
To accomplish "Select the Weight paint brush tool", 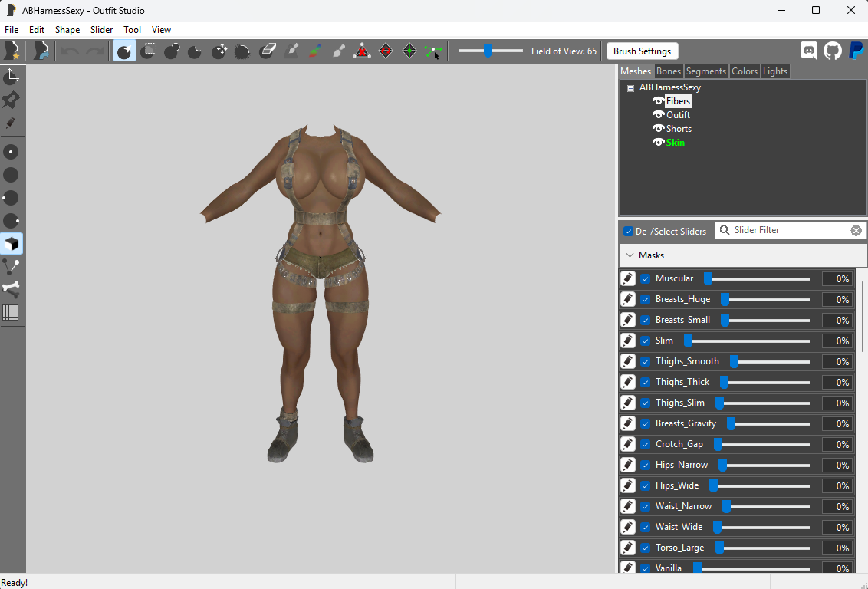I will [x=291, y=51].
